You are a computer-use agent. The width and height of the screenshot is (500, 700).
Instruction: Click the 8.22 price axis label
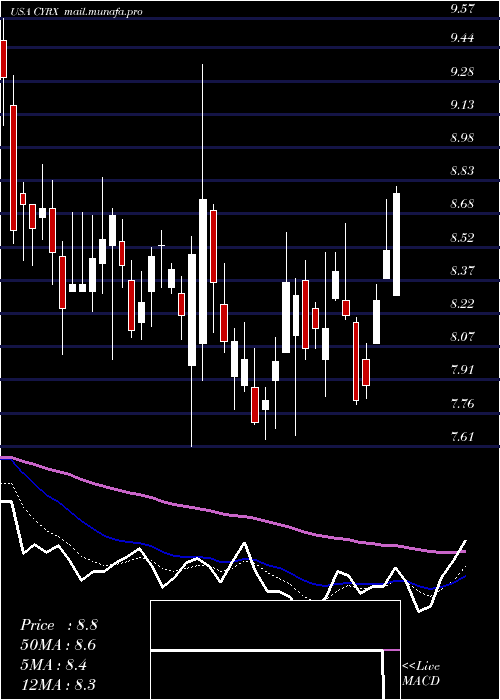462,304
